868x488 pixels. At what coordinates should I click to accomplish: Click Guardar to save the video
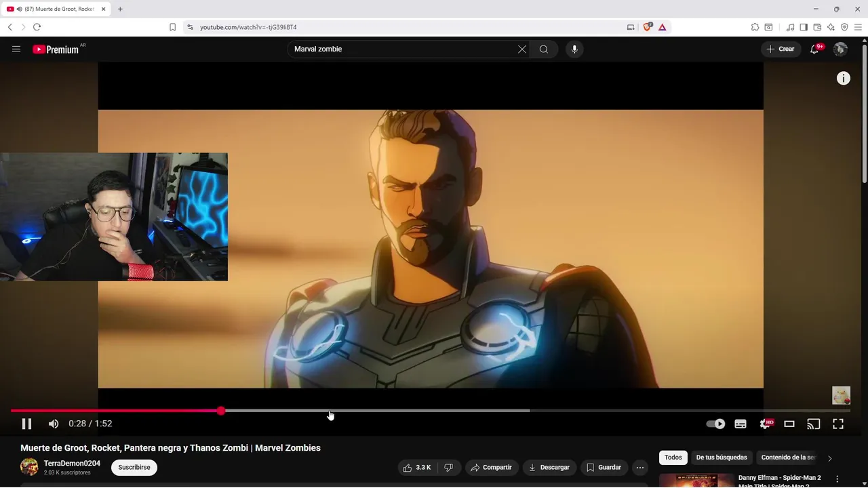pyautogui.click(x=604, y=468)
